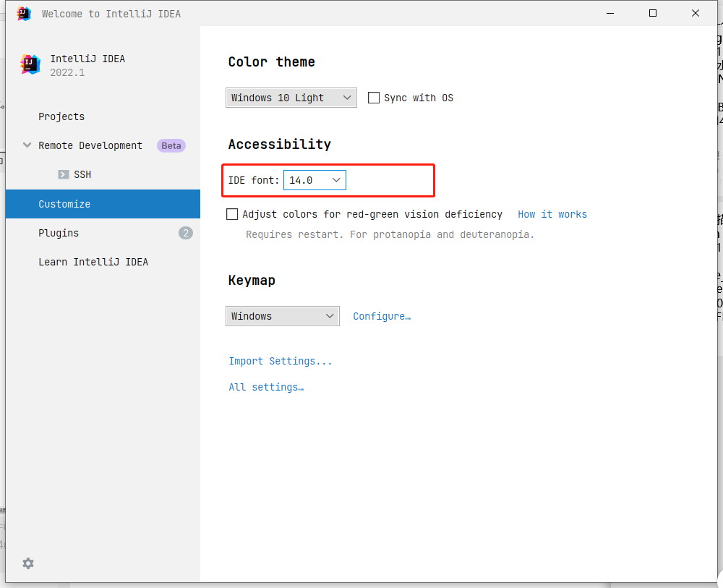Select the SSH item
723x588 pixels.
click(103, 174)
